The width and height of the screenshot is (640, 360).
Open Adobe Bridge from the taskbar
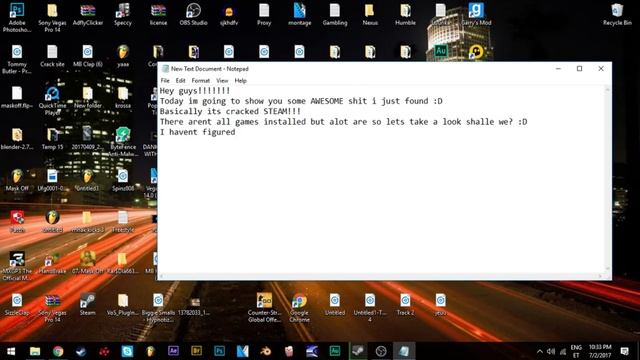click(196, 351)
